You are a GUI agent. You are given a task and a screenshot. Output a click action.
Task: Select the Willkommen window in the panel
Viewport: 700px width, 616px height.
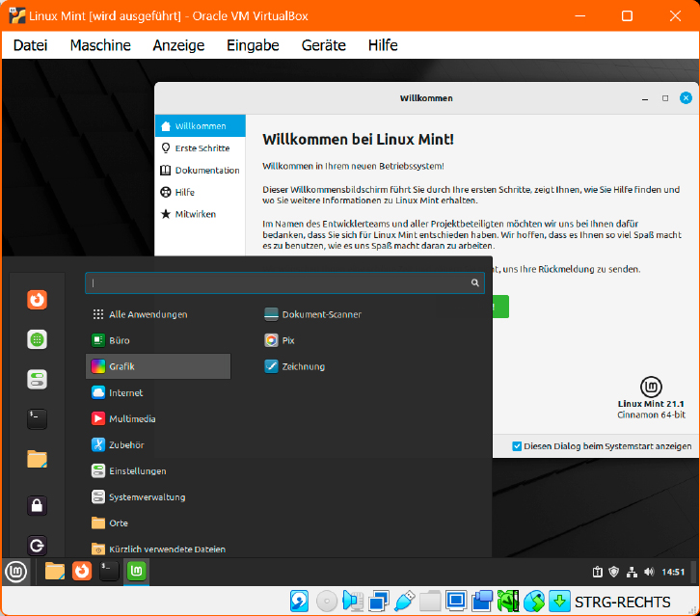137,572
